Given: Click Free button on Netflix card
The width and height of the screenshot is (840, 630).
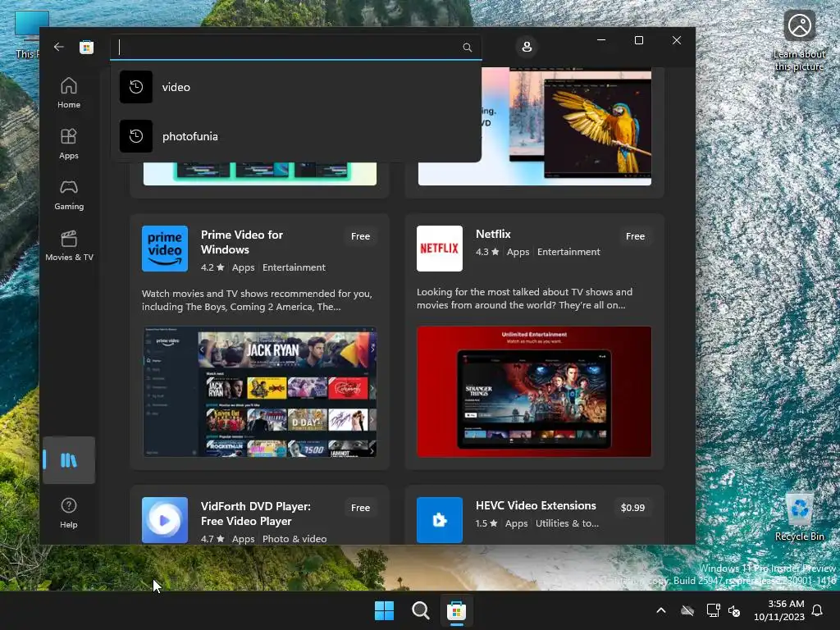Looking at the screenshot, I should click(x=636, y=236).
